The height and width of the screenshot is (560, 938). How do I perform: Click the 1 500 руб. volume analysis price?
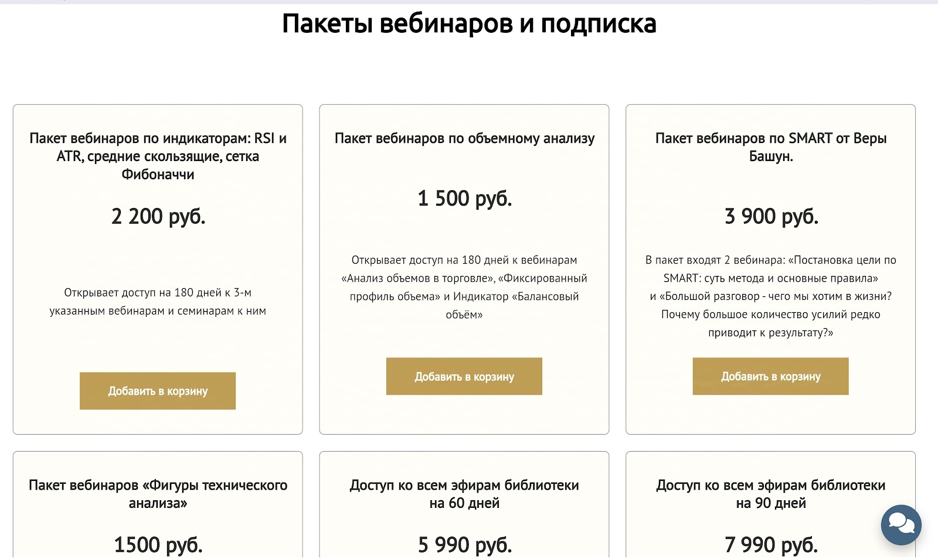tap(464, 199)
